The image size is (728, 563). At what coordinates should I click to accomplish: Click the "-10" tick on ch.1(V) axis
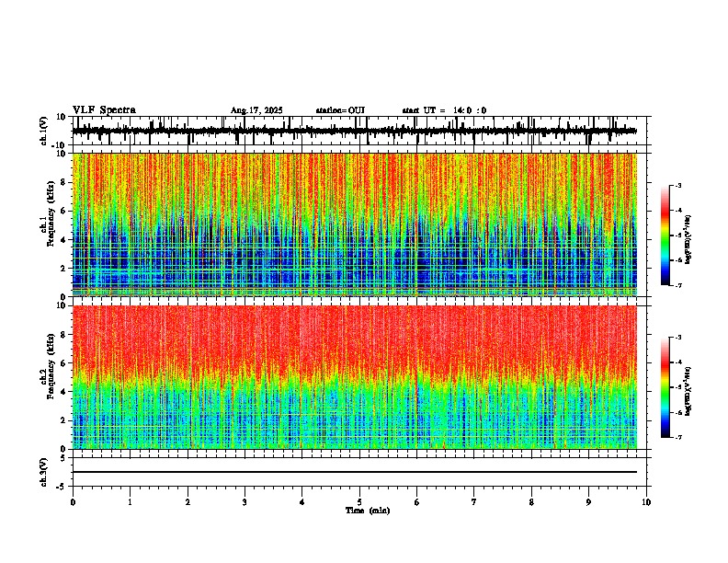coord(60,145)
